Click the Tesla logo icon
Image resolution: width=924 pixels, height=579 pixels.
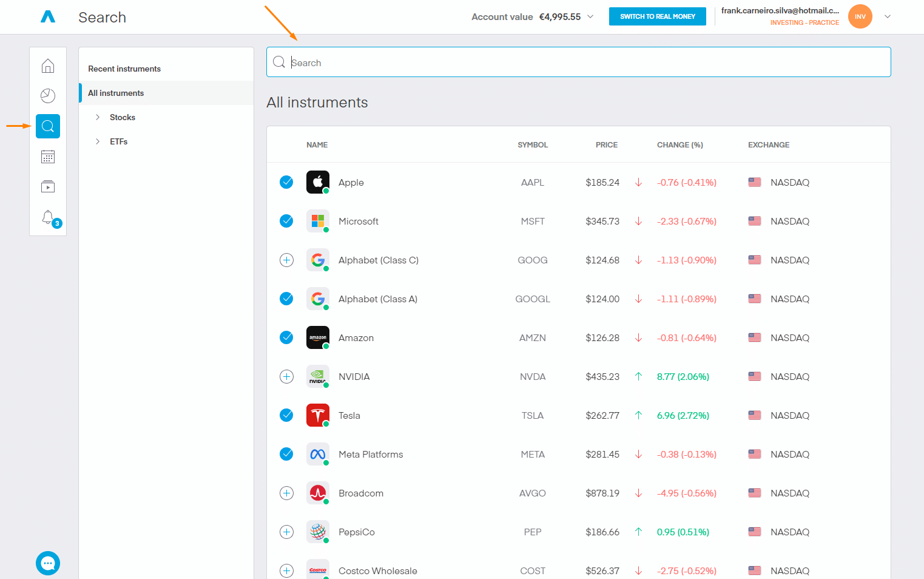tap(318, 415)
